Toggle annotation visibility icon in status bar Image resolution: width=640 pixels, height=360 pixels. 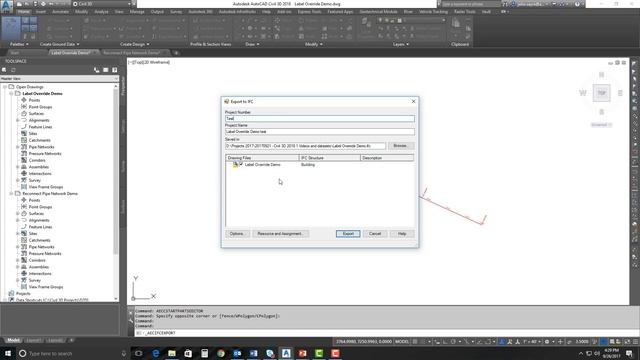pyautogui.click(x=509, y=342)
